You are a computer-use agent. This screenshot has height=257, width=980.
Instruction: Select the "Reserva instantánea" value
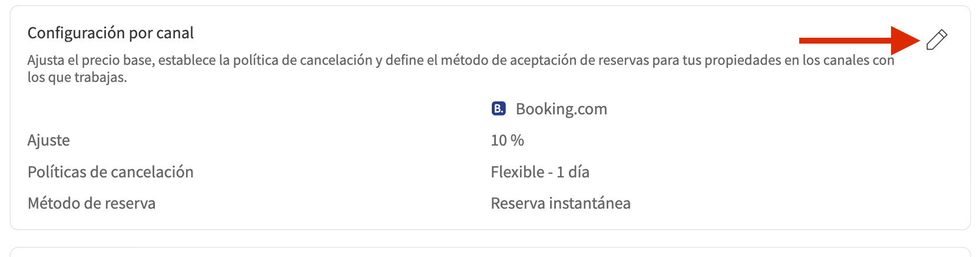tap(561, 203)
